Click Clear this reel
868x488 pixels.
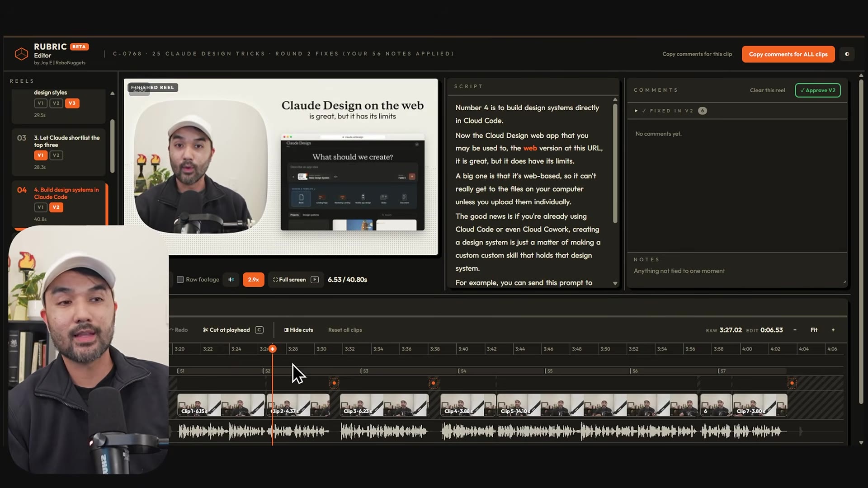(x=767, y=90)
